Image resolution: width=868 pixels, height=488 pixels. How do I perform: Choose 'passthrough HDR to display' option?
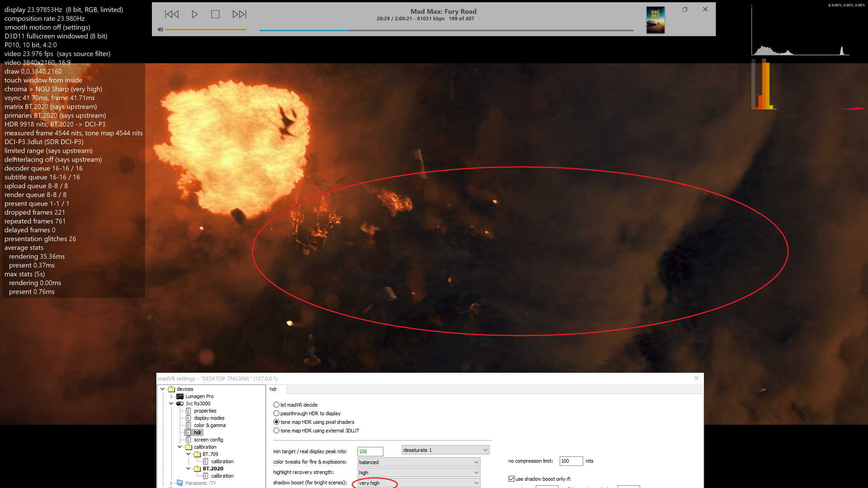pyautogui.click(x=276, y=413)
